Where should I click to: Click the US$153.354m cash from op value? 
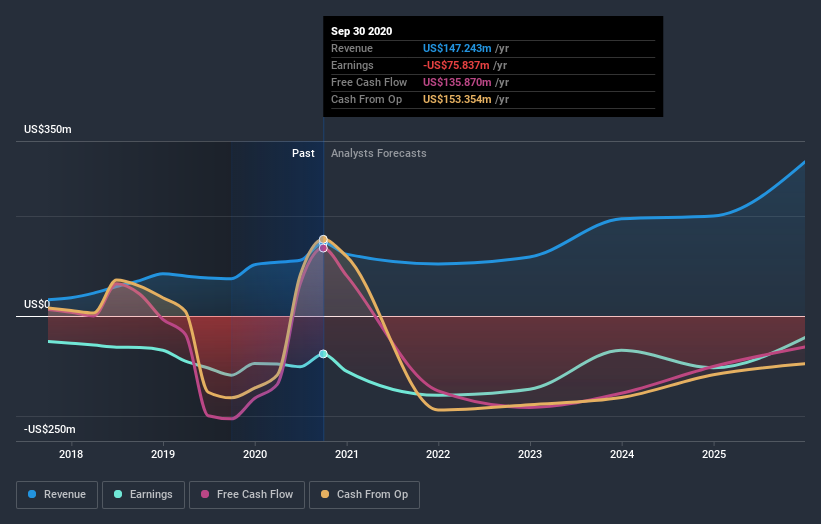457,99
